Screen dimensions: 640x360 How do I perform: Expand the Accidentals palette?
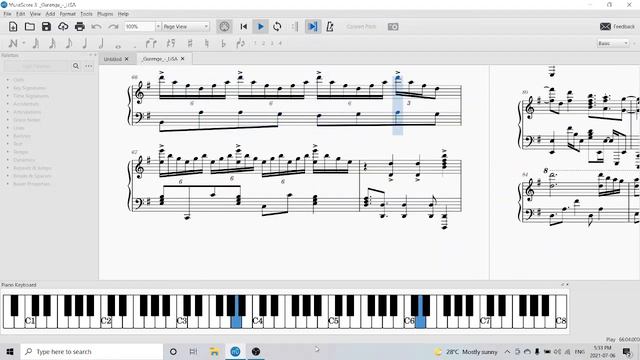coord(26,104)
